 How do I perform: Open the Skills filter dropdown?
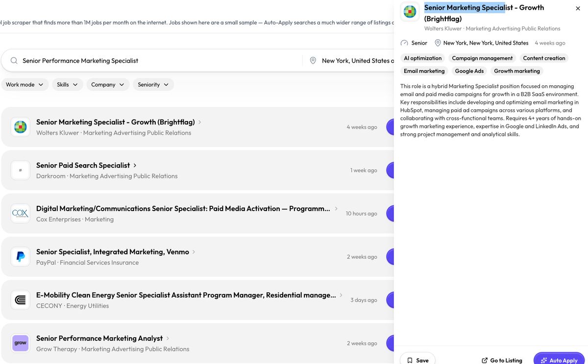pos(67,85)
